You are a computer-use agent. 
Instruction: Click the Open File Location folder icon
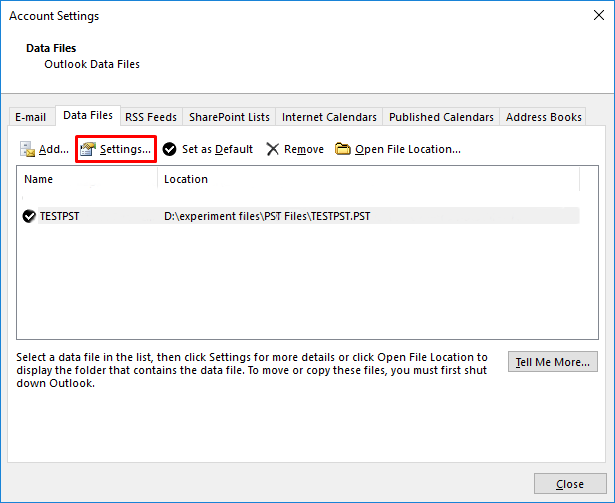pos(342,149)
